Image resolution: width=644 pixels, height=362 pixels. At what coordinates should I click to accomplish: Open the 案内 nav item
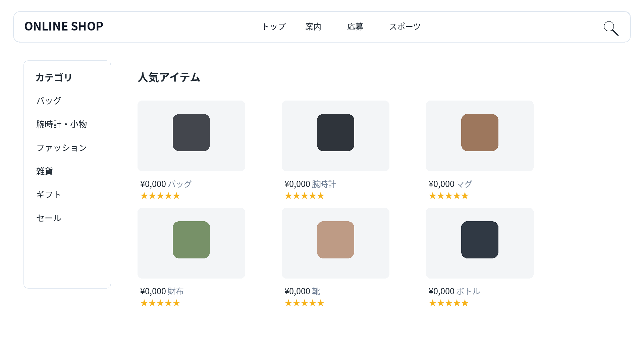313,26
